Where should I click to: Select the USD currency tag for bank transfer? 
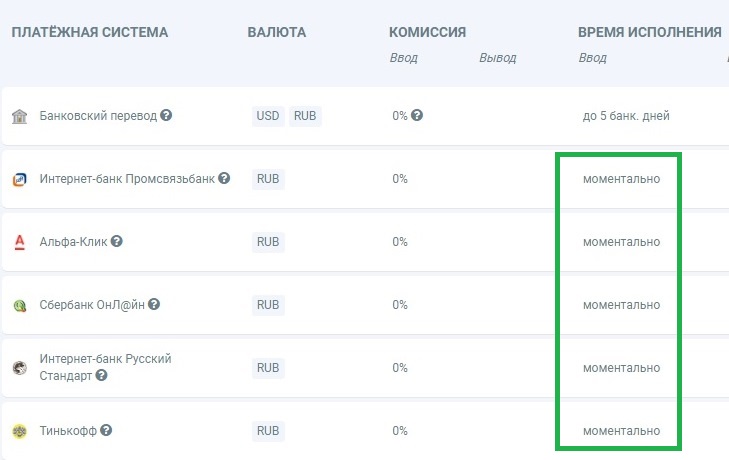coord(268,116)
